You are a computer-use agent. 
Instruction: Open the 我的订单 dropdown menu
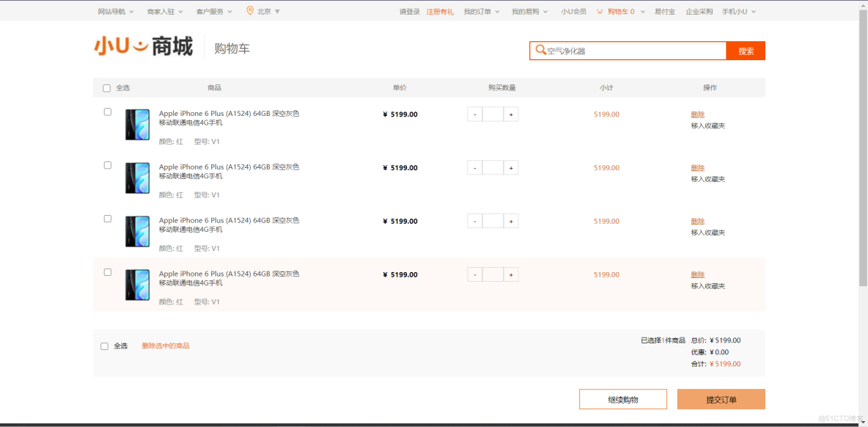tap(481, 12)
